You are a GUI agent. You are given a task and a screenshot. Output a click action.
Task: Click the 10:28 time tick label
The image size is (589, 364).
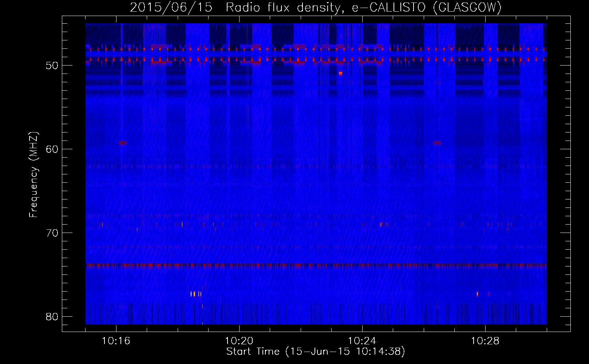485,341
